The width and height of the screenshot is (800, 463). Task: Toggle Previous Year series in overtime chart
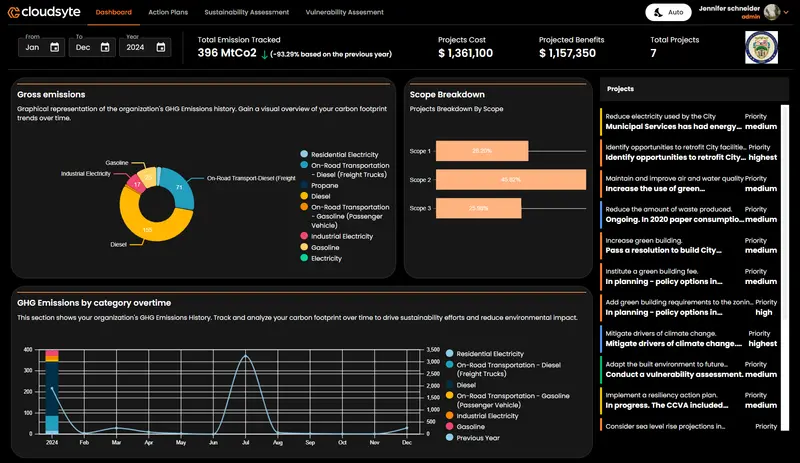(450, 437)
